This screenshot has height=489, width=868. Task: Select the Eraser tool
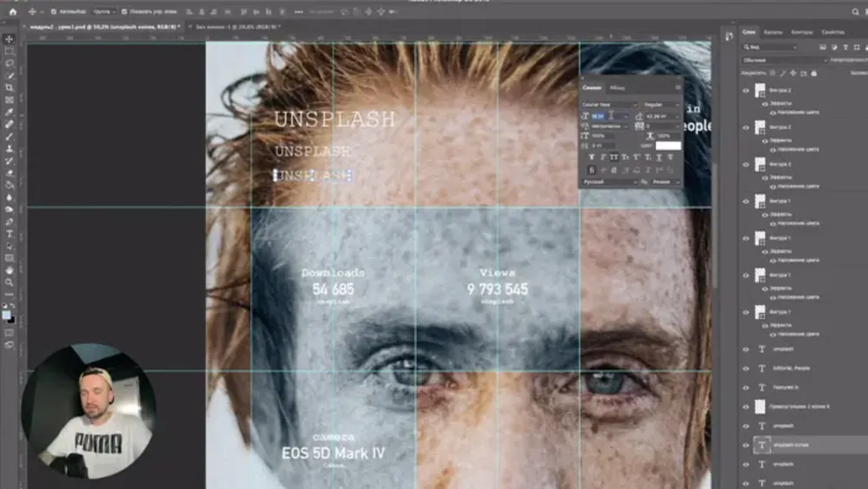[x=9, y=173]
